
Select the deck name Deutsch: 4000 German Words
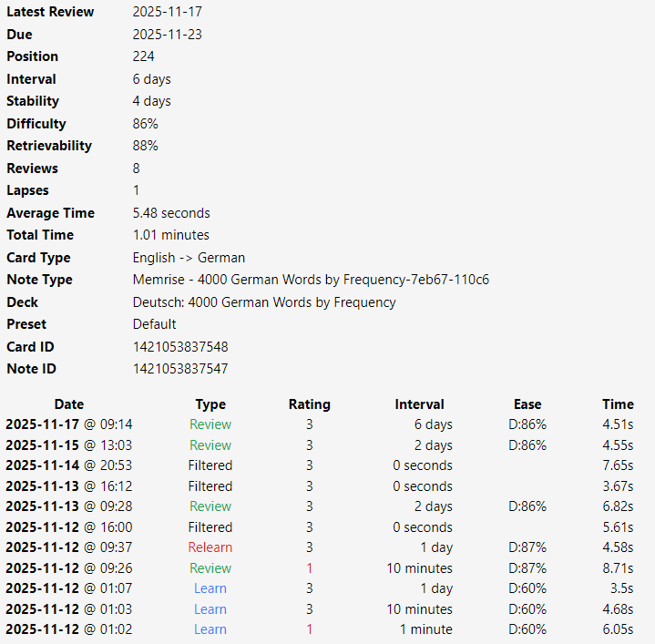(x=264, y=302)
